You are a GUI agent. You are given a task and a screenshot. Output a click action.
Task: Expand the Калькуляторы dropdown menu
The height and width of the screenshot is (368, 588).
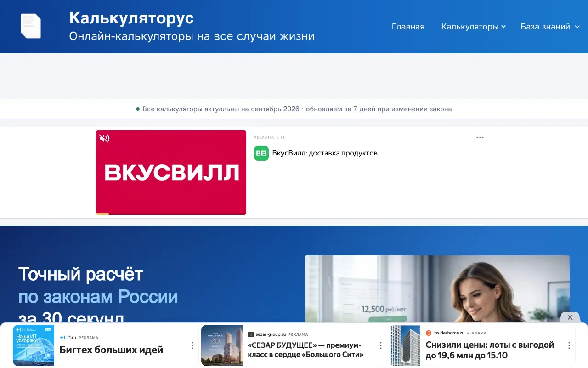click(473, 27)
